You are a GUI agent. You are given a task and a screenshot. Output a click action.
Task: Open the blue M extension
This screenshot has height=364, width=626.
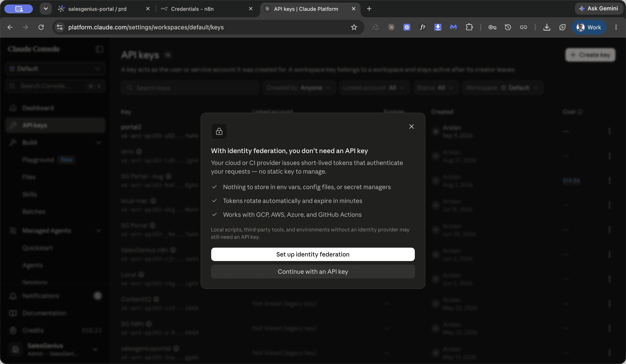click(453, 27)
